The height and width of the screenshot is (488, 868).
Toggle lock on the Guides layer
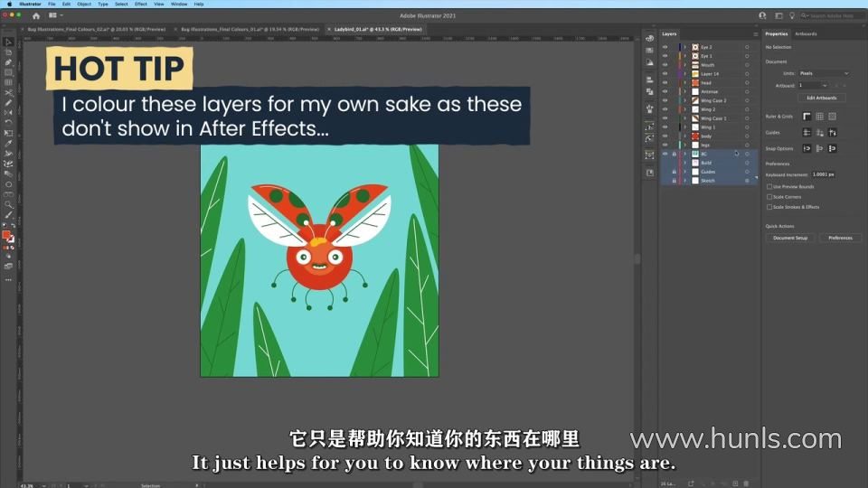[x=674, y=172]
